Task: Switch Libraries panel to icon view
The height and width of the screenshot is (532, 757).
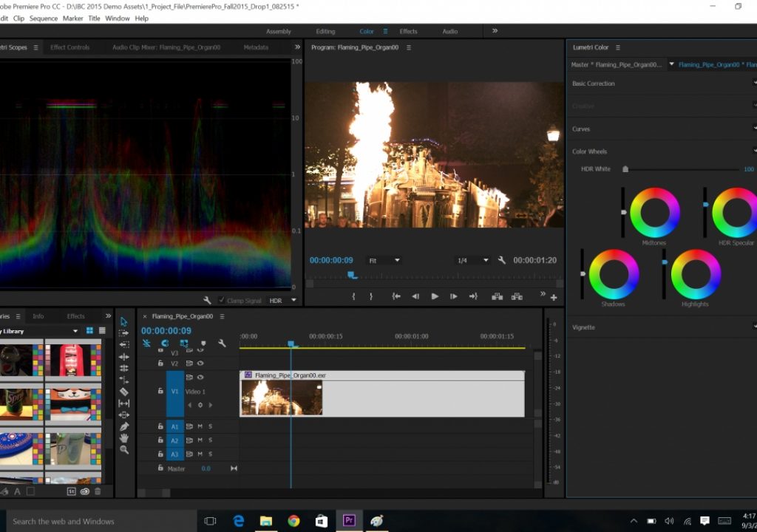Action: (x=89, y=331)
